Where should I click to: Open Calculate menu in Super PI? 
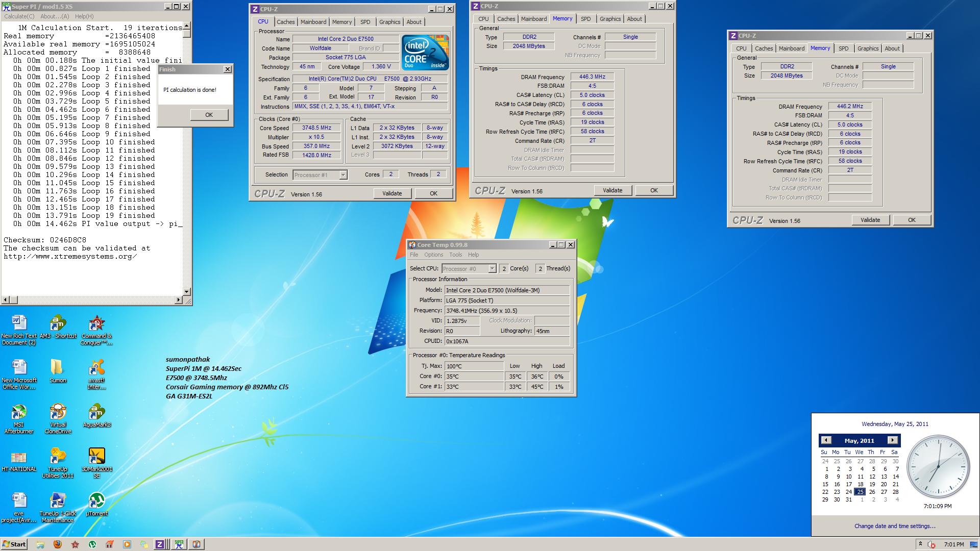pos(19,16)
